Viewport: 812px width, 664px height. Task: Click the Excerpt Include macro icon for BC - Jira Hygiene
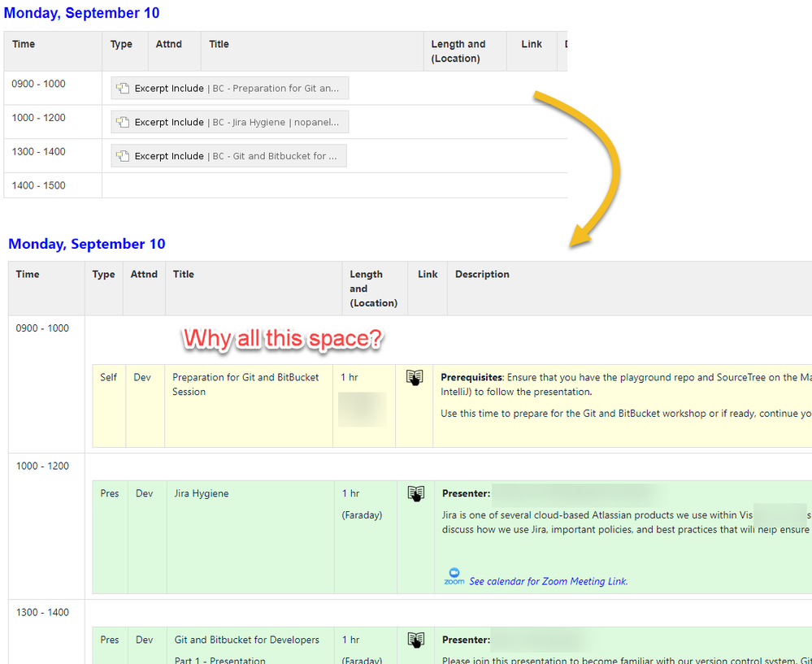pyautogui.click(x=123, y=122)
